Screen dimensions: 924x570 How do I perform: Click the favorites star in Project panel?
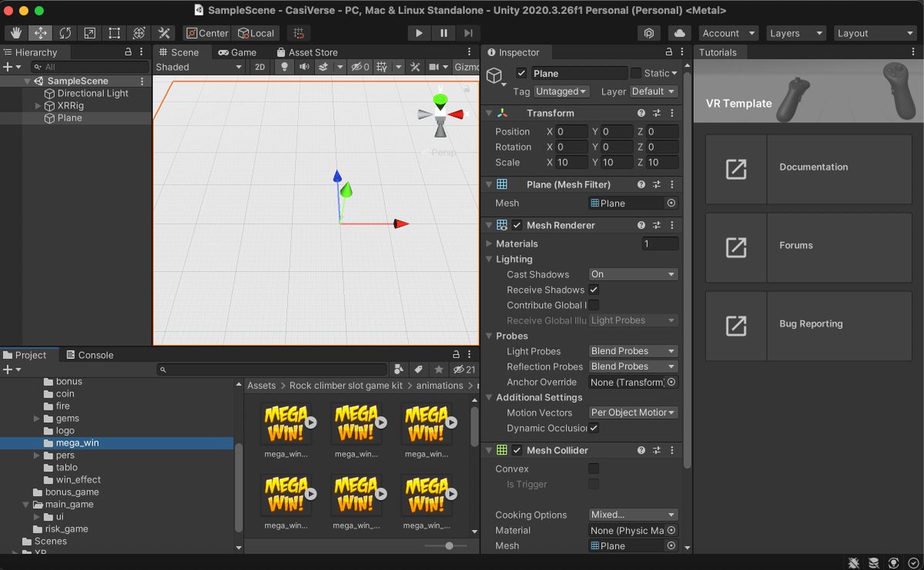[439, 370]
